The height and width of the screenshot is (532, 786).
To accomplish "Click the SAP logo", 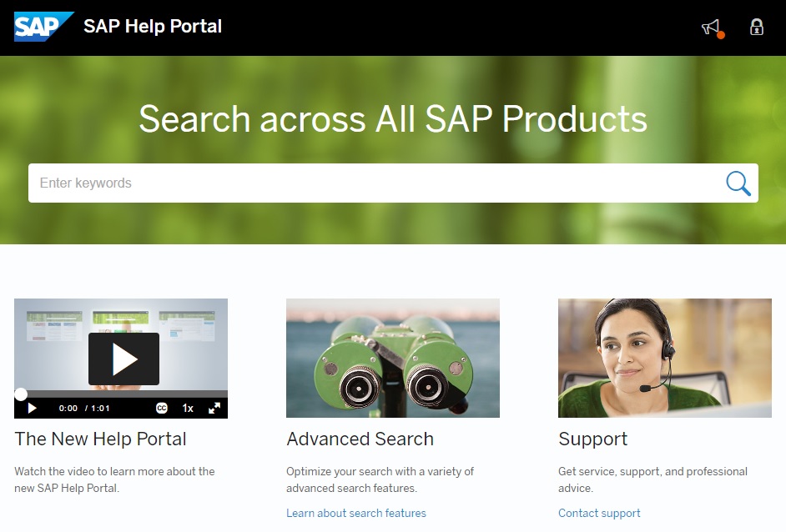I will pos(43,27).
